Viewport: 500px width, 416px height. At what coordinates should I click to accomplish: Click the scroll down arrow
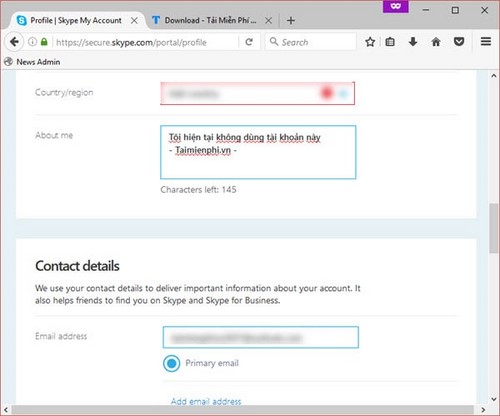coord(494,399)
